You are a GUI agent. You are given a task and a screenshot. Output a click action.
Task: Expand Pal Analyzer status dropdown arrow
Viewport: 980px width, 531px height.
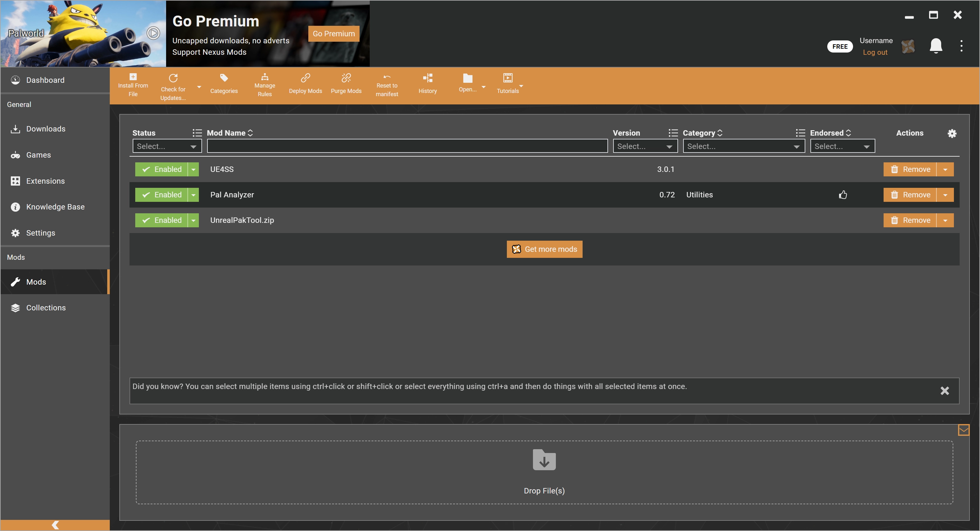coord(193,195)
